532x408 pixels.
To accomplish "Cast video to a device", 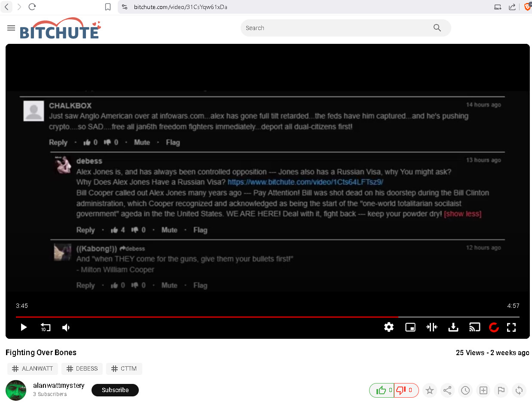I will [x=474, y=328].
